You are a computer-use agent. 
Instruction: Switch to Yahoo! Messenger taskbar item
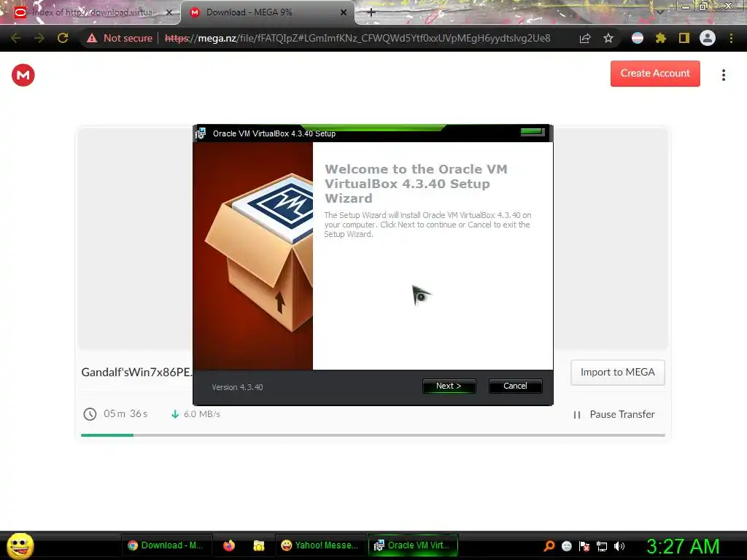point(320,545)
